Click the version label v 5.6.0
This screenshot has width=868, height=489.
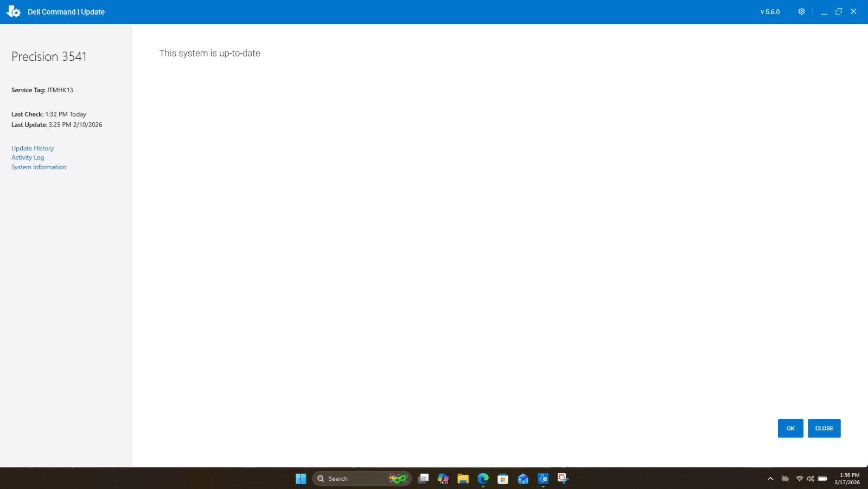pyautogui.click(x=770, y=12)
